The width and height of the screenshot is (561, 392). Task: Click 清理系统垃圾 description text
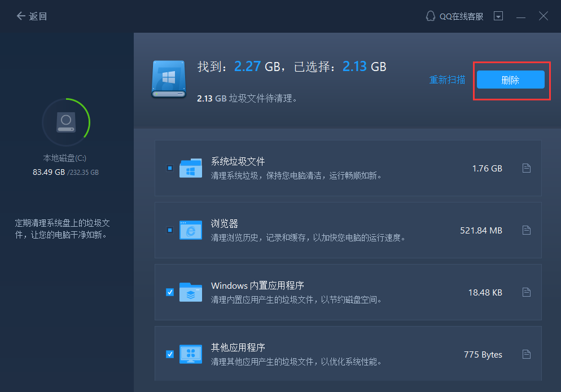(x=296, y=175)
